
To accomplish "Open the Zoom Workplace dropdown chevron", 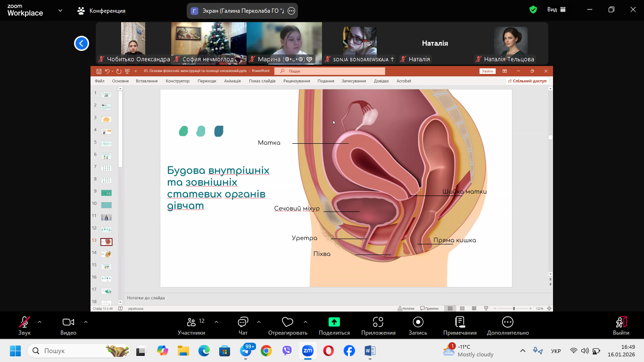I will tap(60, 10).
